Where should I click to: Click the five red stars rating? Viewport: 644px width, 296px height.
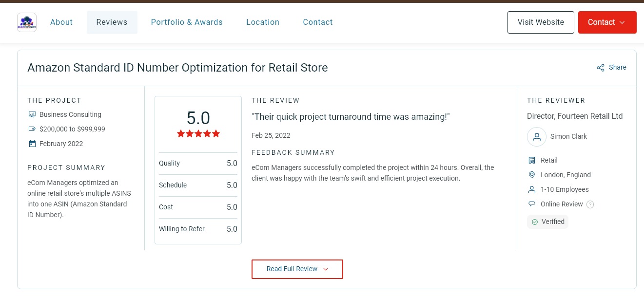pyautogui.click(x=198, y=133)
